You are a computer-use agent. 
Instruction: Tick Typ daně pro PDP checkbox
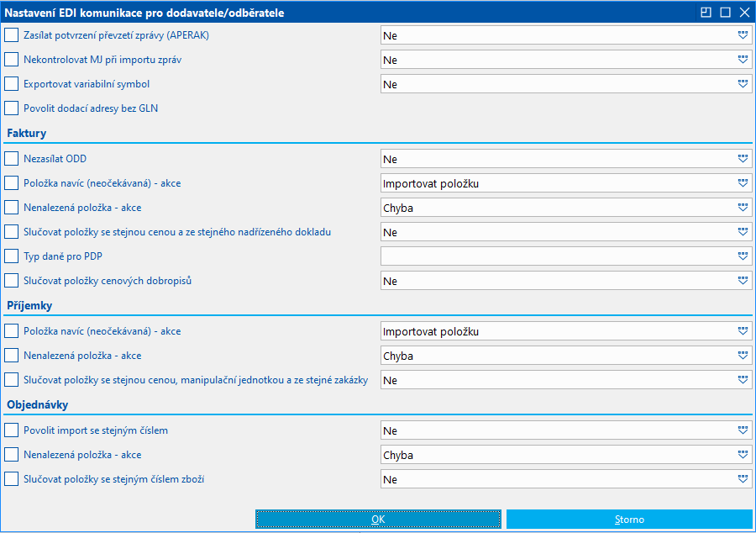pos(11,256)
